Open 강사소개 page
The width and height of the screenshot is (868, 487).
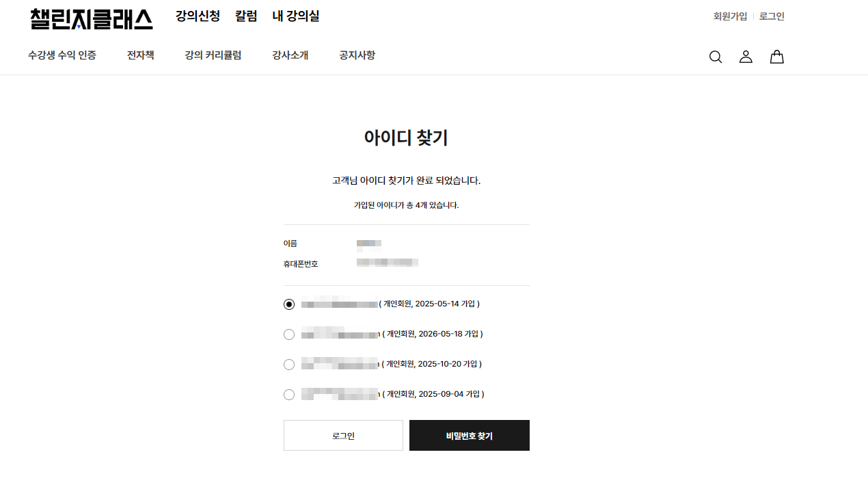tap(290, 55)
